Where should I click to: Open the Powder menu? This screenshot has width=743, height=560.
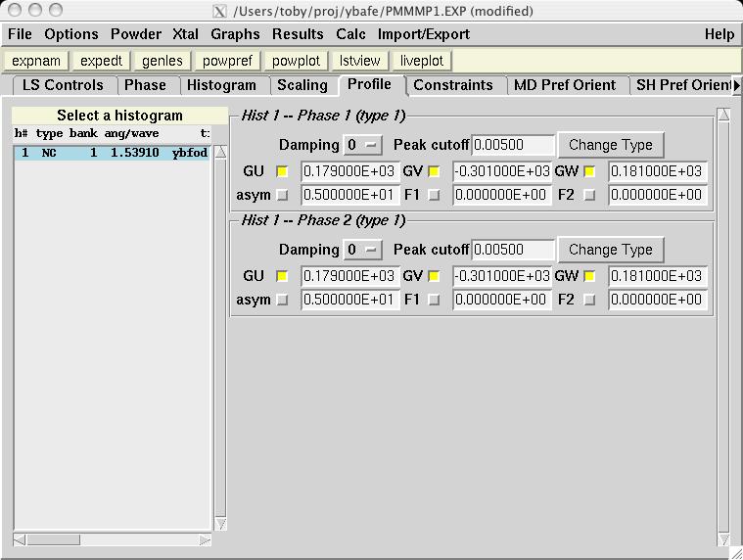[136, 34]
